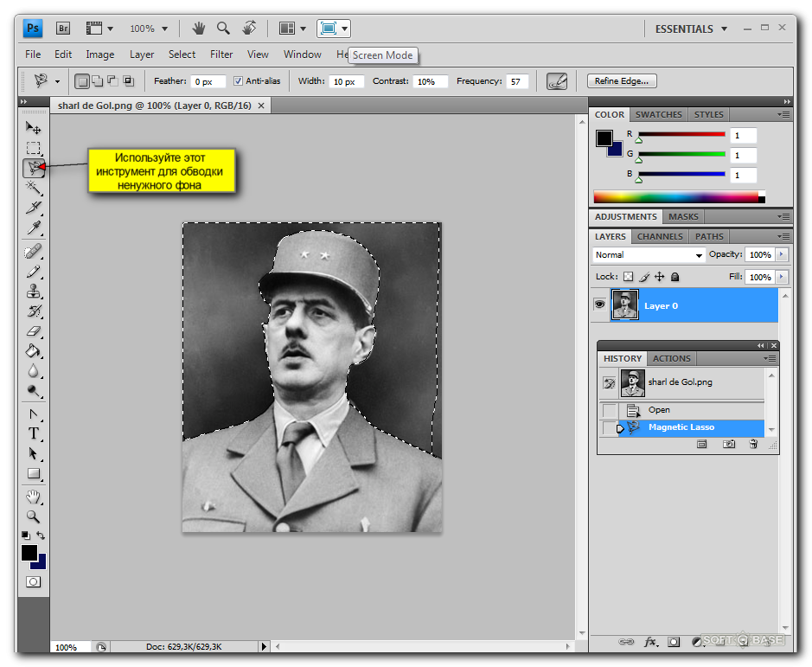Select the Paint Bucket tool
The width and height of the screenshot is (812, 667).
pyautogui.click(x=33, y=351)
